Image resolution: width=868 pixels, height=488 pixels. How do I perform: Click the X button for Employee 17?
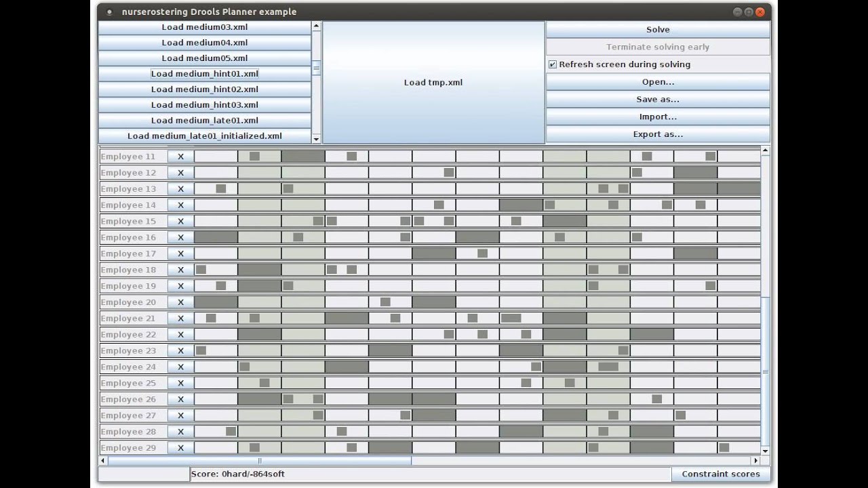pyautogui.click(x=180, y=253)
